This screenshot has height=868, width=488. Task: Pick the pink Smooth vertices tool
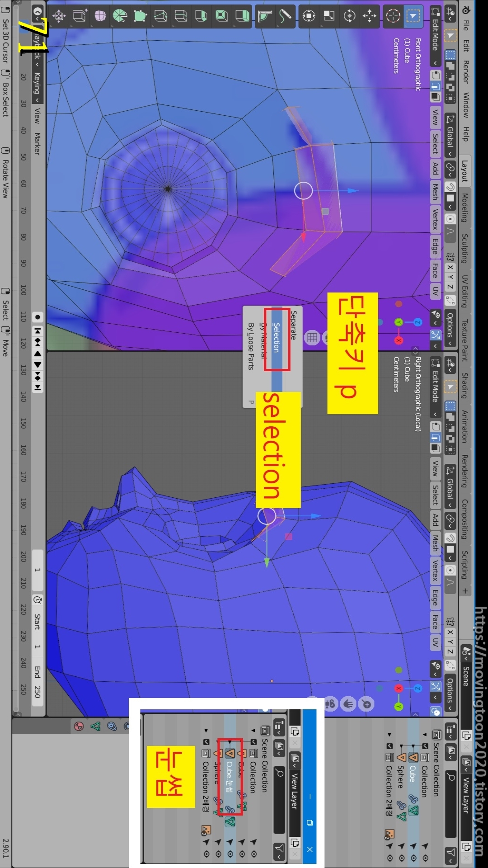click(x=100, y=17)
